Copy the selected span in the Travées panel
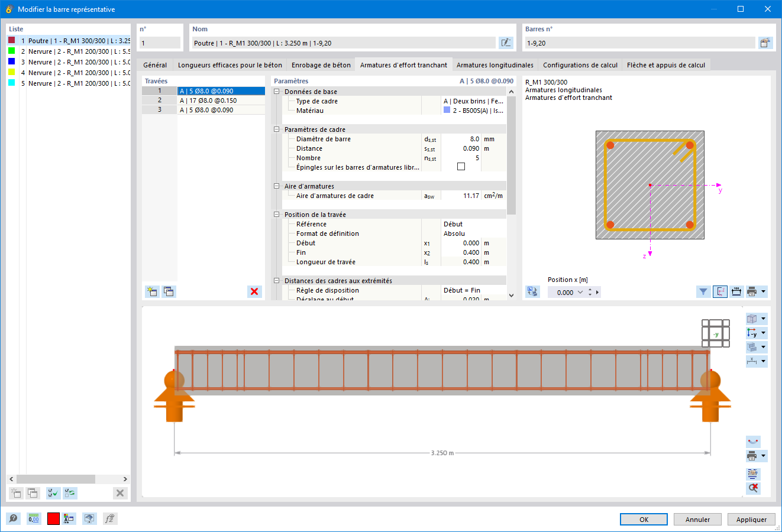 (x=169, y=291)
